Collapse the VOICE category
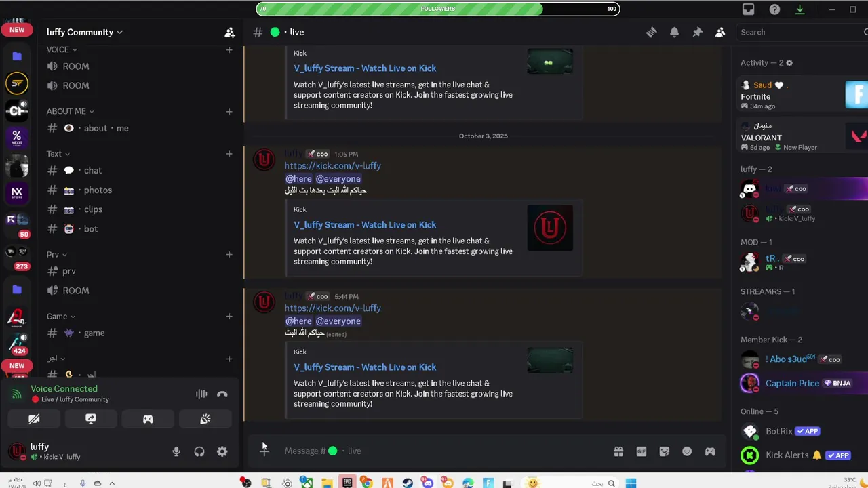This screenshot has height=488, width=868. pyautogui.click(x=62, y=49)
